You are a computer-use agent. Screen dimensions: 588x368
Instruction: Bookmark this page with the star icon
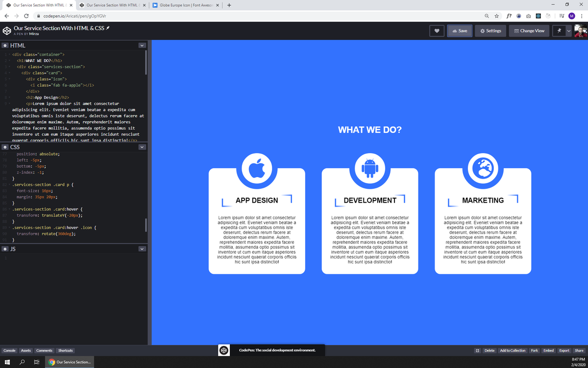[497, 16]
